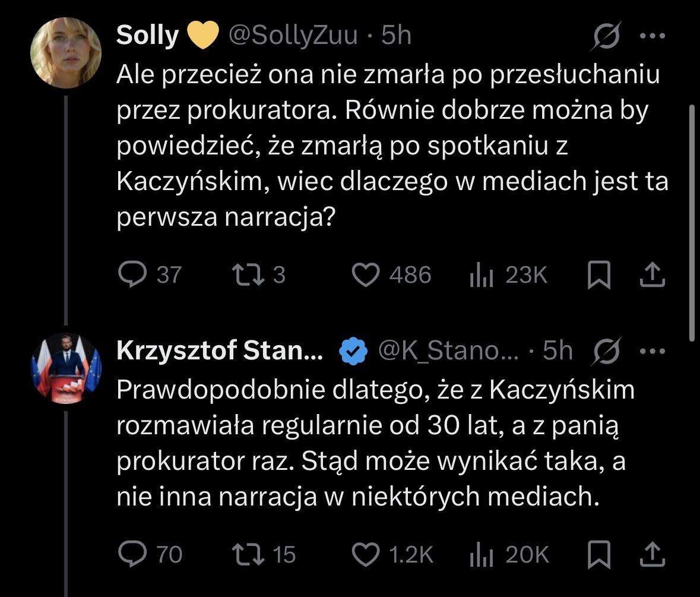
Task: Like Solly's tweet with 486 likes
Action: coord(366,275)
